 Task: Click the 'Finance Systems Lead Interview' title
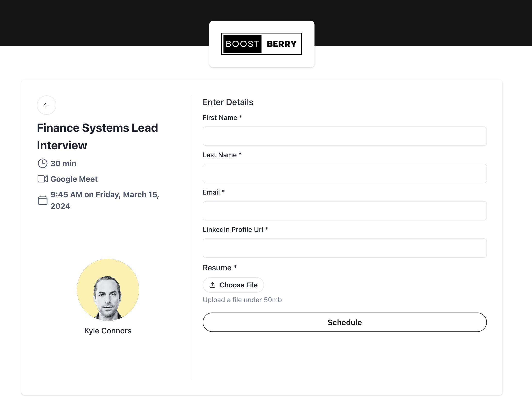click(97, 136)
